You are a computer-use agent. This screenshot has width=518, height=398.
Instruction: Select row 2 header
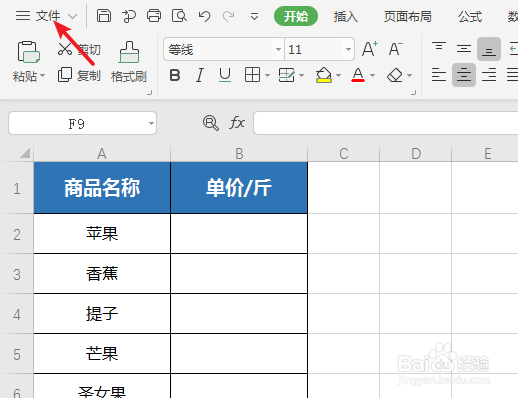[17, 234]
